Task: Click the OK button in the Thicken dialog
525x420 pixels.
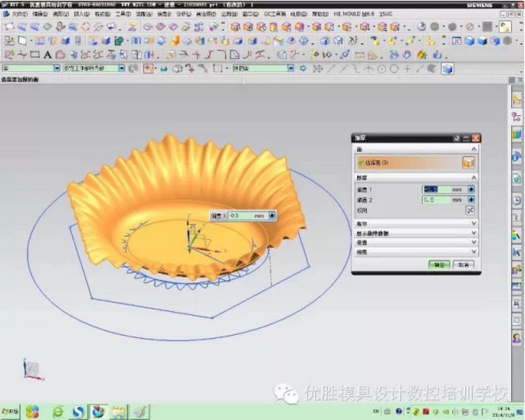Action: tap(440, 265)
